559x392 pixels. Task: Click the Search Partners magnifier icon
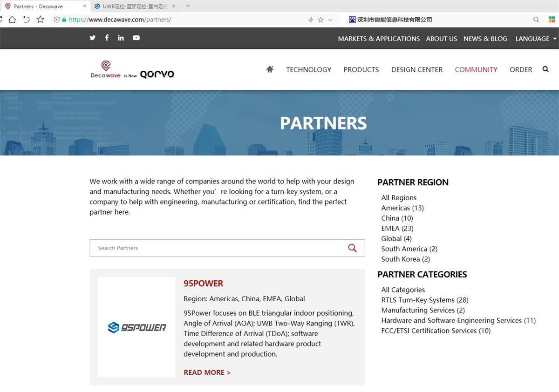point(352,248)
